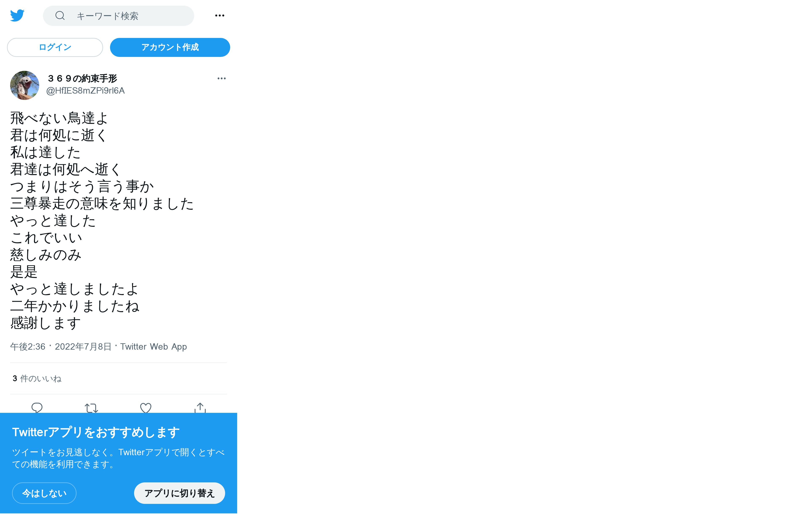This screenshot has width=812, height=514.
Task: Click the reply speech bubble icon
Action: coord(37,408)
